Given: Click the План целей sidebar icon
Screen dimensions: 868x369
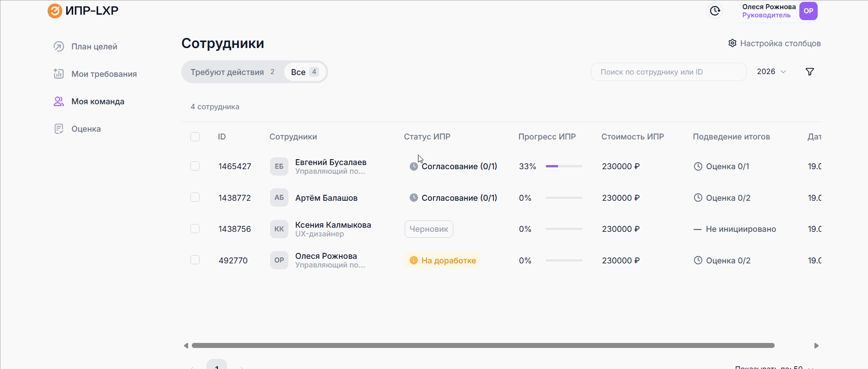Looking at the screenshot, I should click(x=59, y=47).
